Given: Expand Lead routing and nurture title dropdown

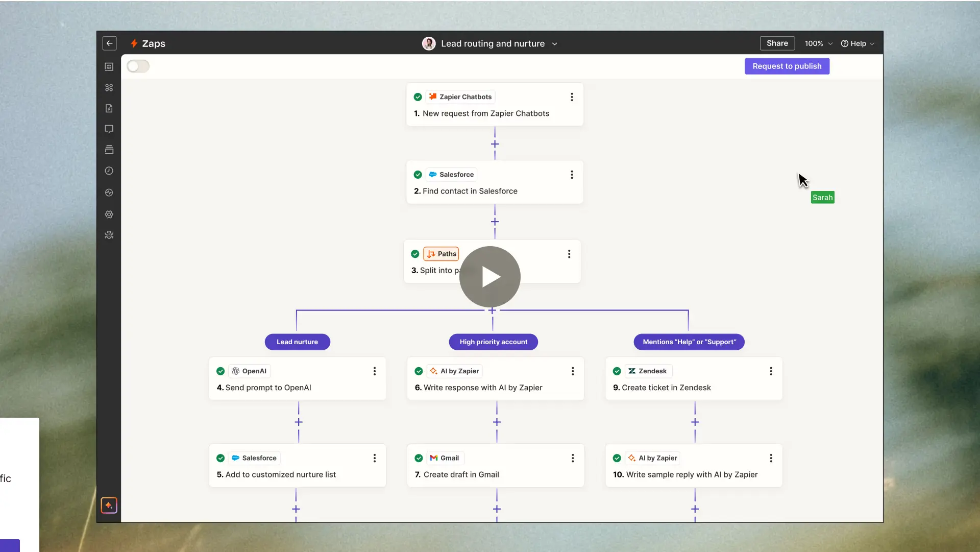Looking at the screenshot, I should click(x=554, y=44).
